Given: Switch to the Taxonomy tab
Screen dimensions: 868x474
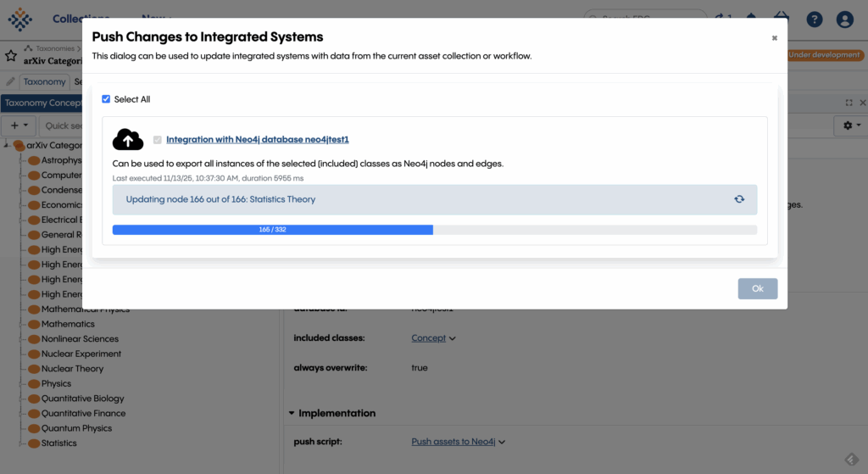Looking at the screenshot, I should tap(44, 82).
